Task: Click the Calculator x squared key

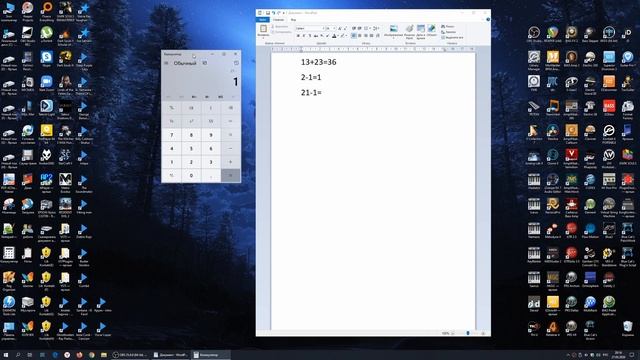Action: [191, 121]
